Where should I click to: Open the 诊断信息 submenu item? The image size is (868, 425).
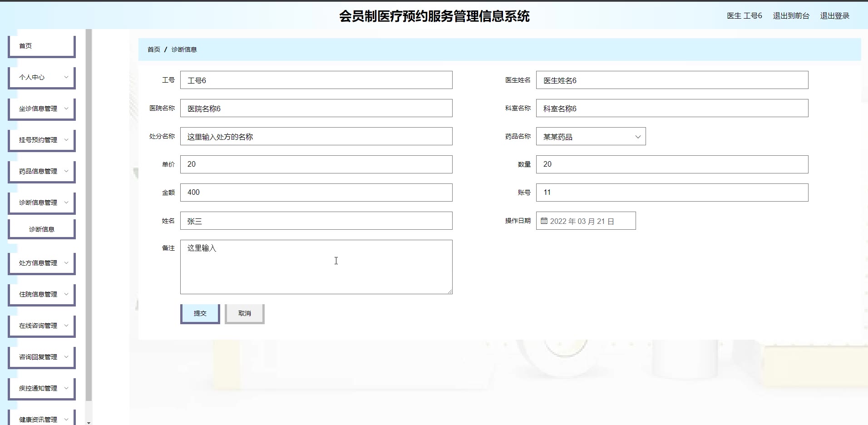pos(41,229)
